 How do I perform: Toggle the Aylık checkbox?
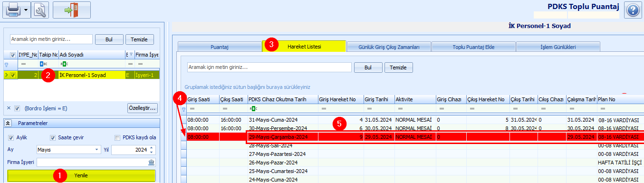click(x=11, y=138)
